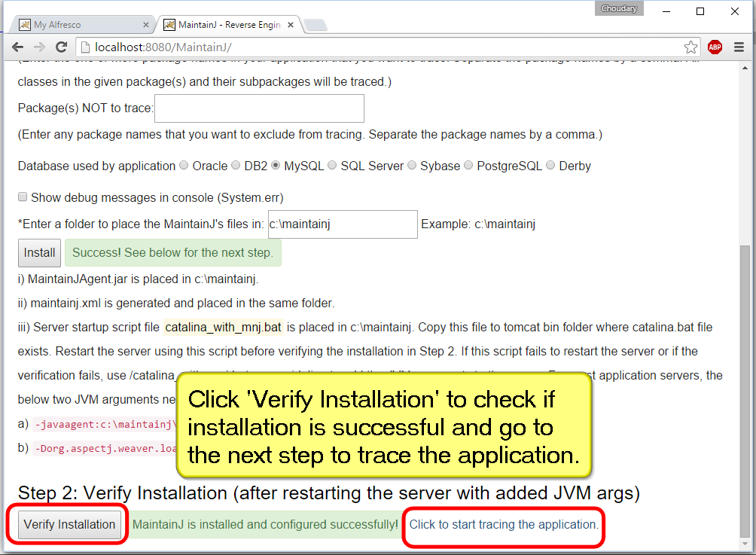This screenshot has width=756, height=555.
Task: Bookmark page with the star icon
Action: (690, 47)
